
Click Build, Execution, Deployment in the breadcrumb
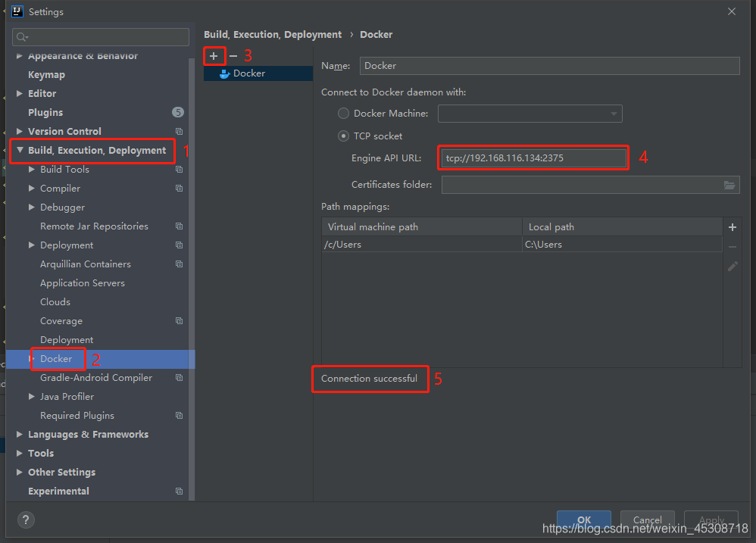[x=273, y=35]
